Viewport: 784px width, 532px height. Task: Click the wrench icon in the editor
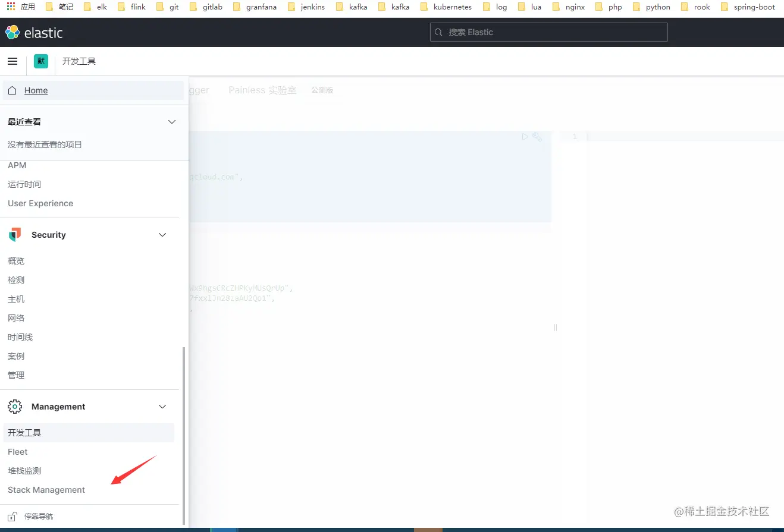537,137
